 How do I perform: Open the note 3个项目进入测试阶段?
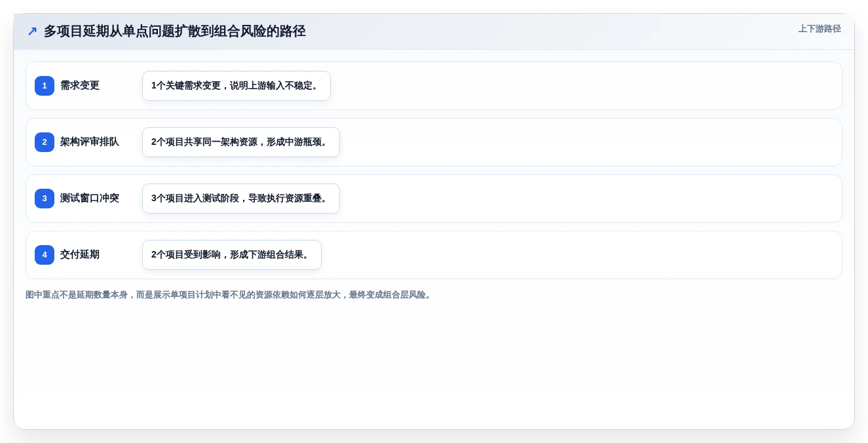pos(241,199)
